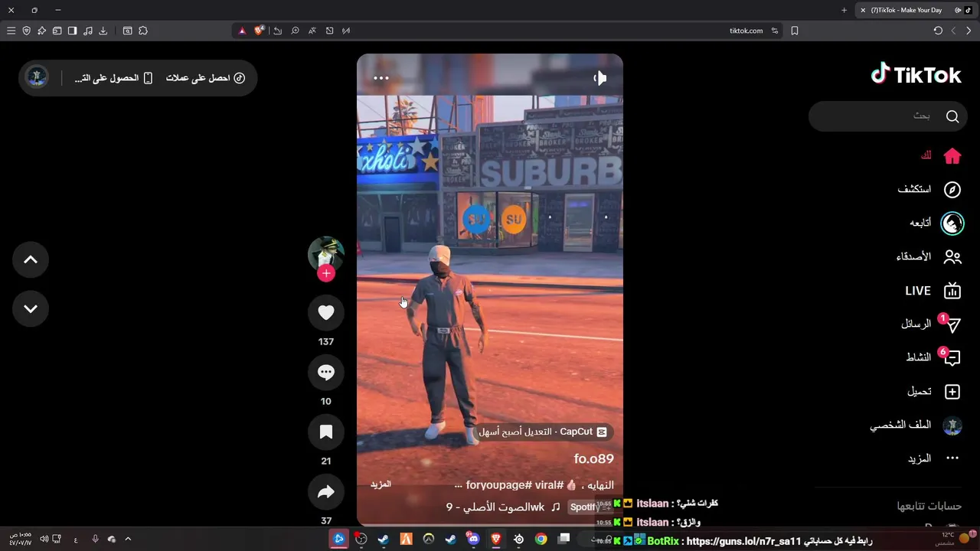Viewport: 980px width, 551px height.
Task: Like the video with the heart icon
Action: [x=326, y=312]
